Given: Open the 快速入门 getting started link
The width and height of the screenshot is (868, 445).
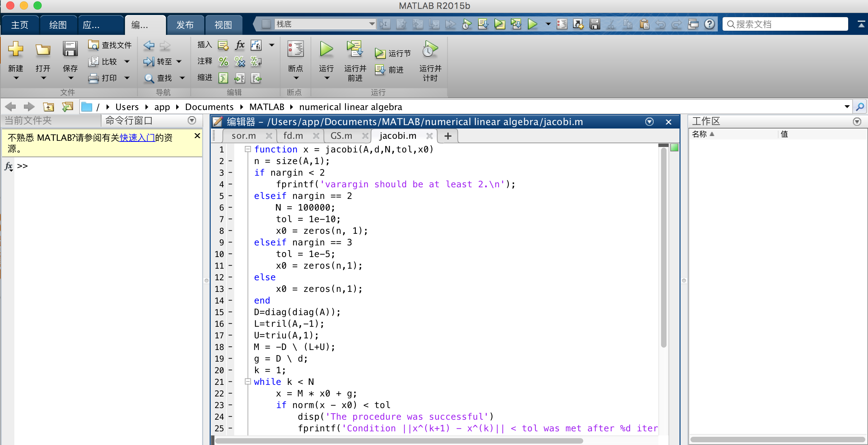Looking at the screenshot, I should (137, 138).
